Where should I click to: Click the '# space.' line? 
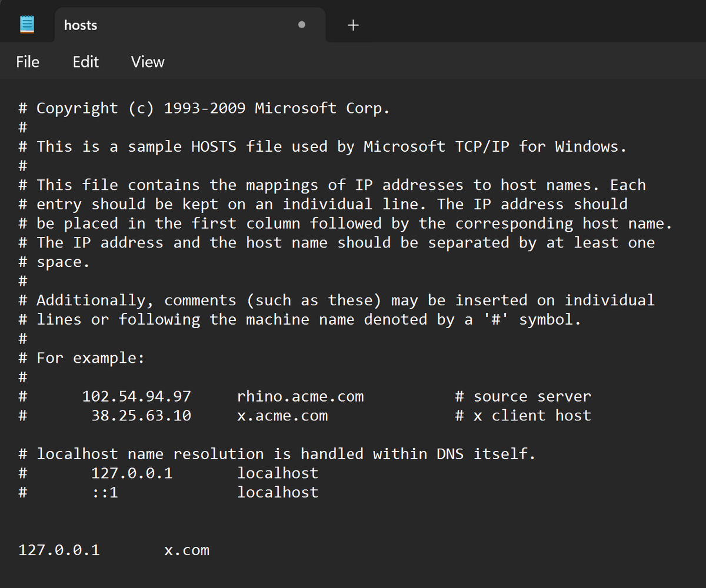click(x=54, y=262)
